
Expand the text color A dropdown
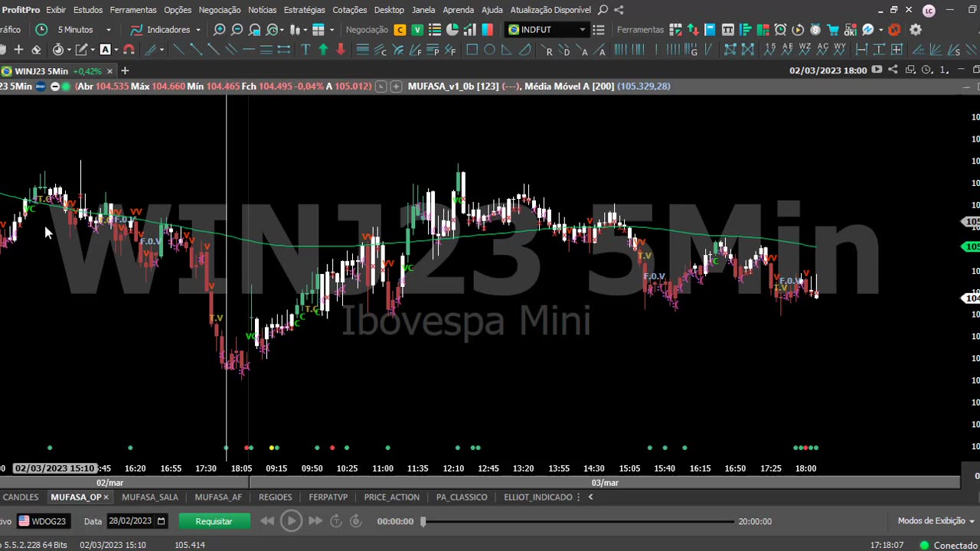coord(116,50)
